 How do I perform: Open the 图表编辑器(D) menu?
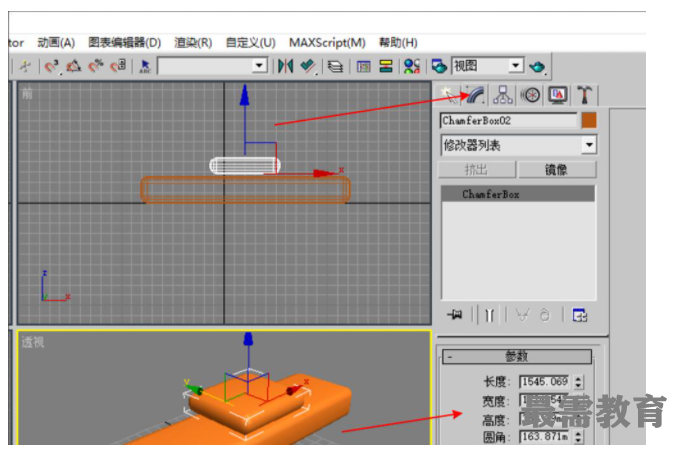point(124,42)
